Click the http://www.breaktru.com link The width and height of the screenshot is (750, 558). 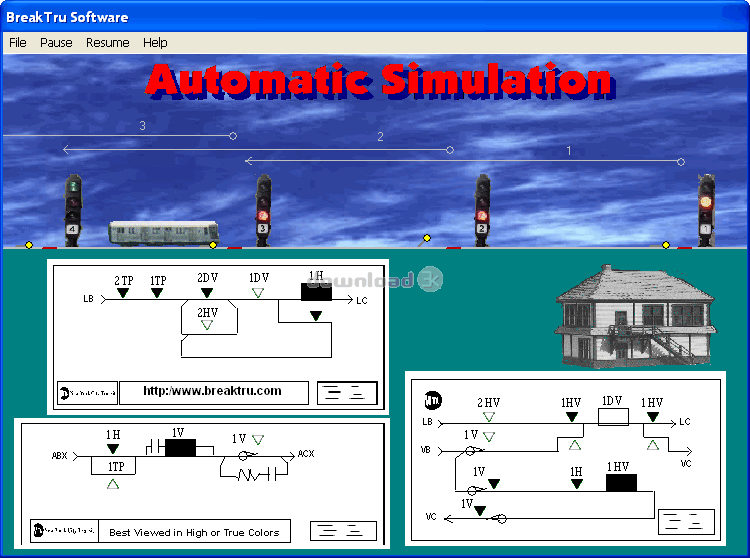click(x=212, y=391)
